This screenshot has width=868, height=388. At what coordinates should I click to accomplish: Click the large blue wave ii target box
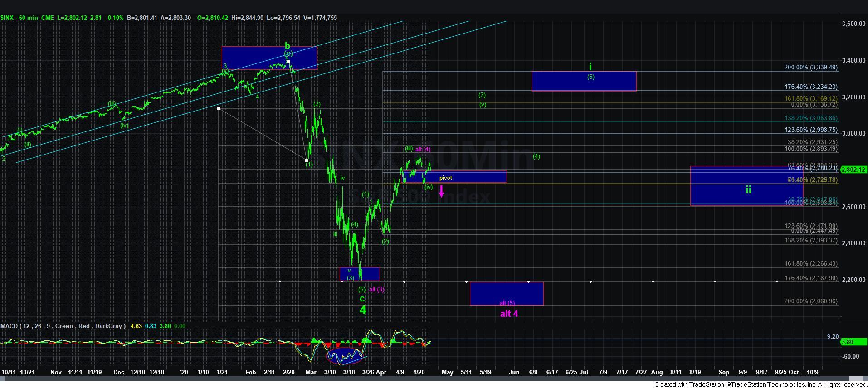[746, 186]
